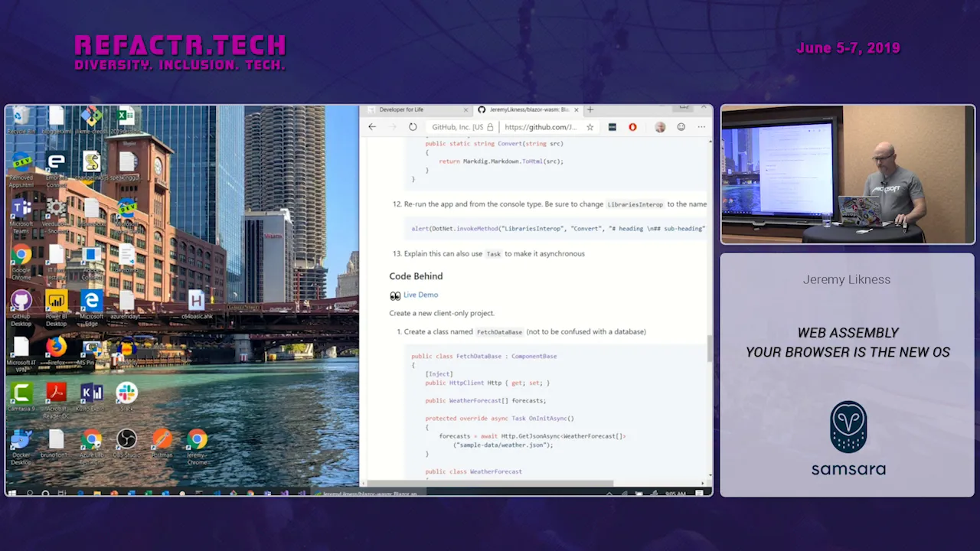Click the horizontal scrollbar at page bottom
Screen dimensions: 980x551
(x=490, y=484)
